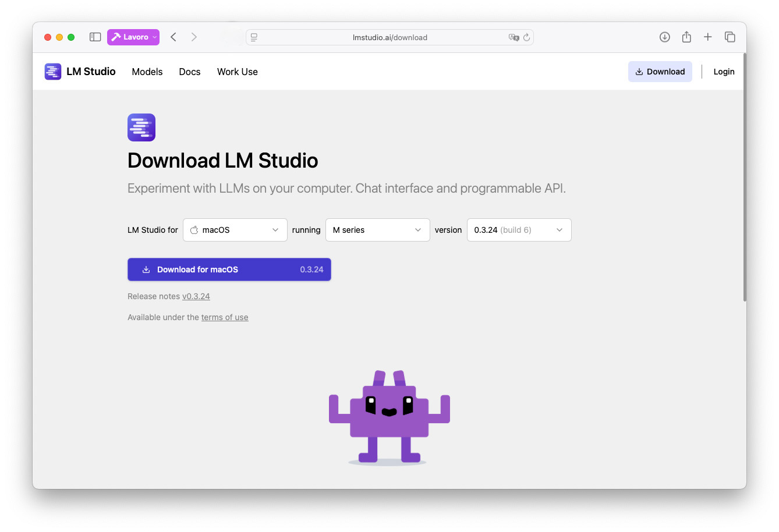
Task: Enter full screen with green button
Action: pyautogui.click(x=71, y=37)
